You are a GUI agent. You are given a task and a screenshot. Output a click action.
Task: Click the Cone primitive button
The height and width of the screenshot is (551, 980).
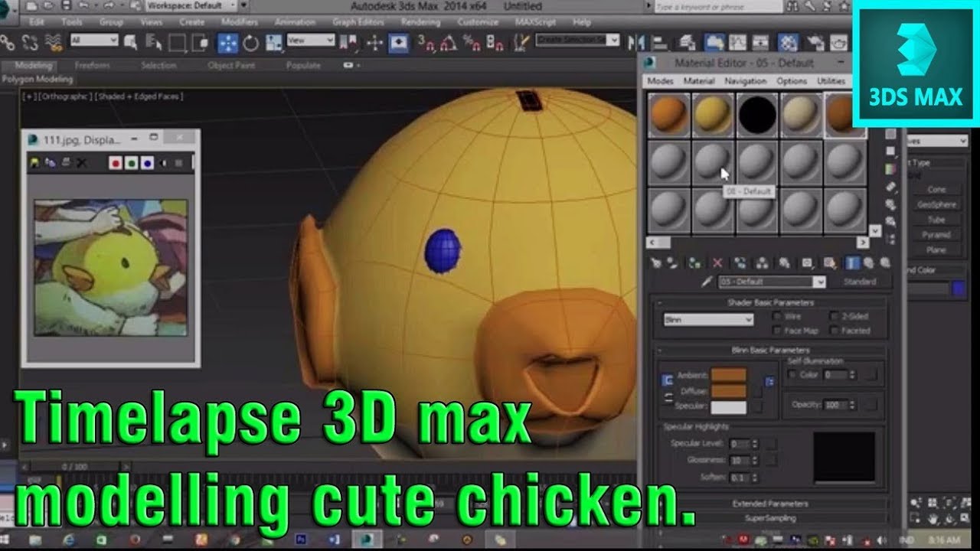(x=936, y=189)
